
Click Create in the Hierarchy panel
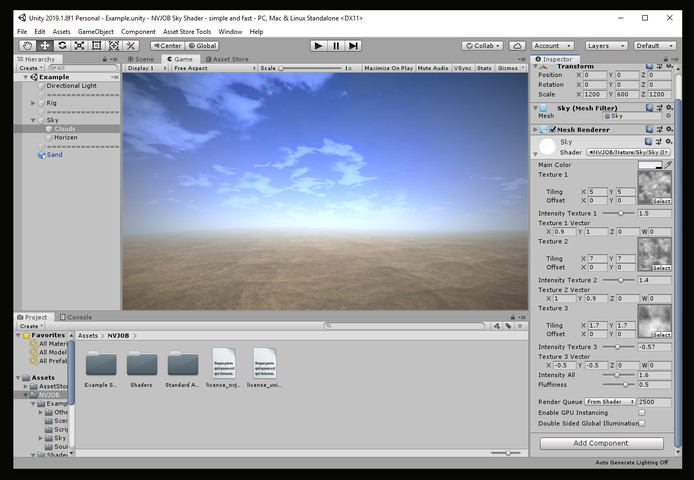tap(30, 68)
